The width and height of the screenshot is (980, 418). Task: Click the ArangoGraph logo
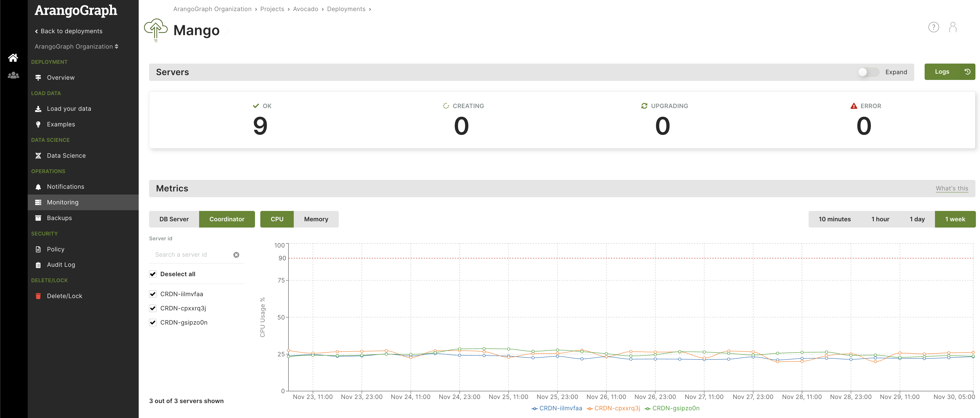pos(76,10)
